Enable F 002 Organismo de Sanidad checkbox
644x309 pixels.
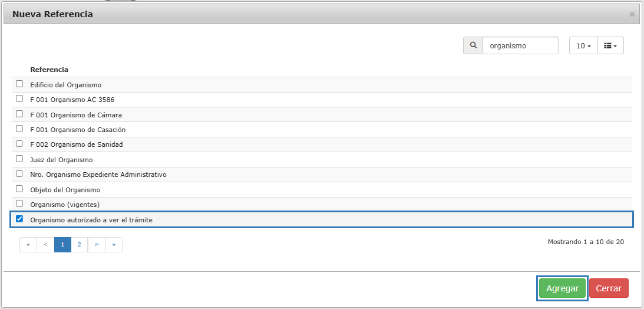point(19,144)
